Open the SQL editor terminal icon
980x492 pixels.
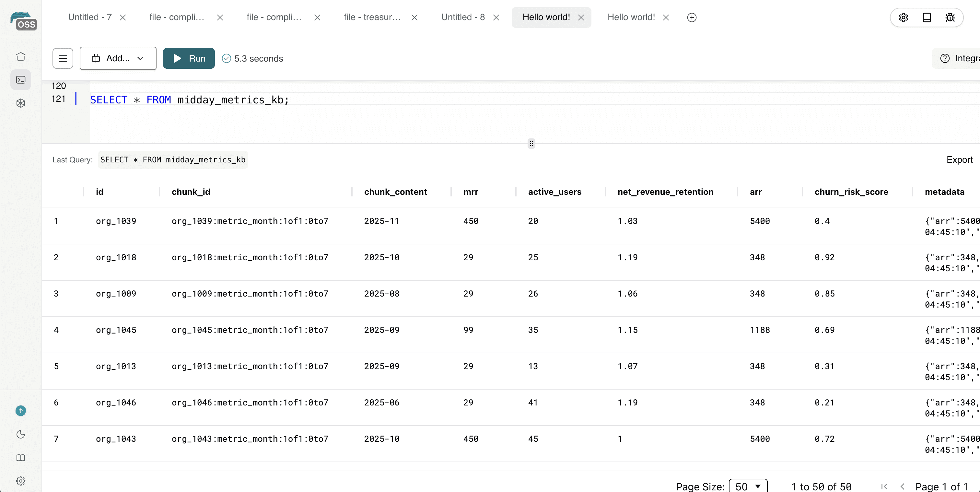click(x=21, y=80)
